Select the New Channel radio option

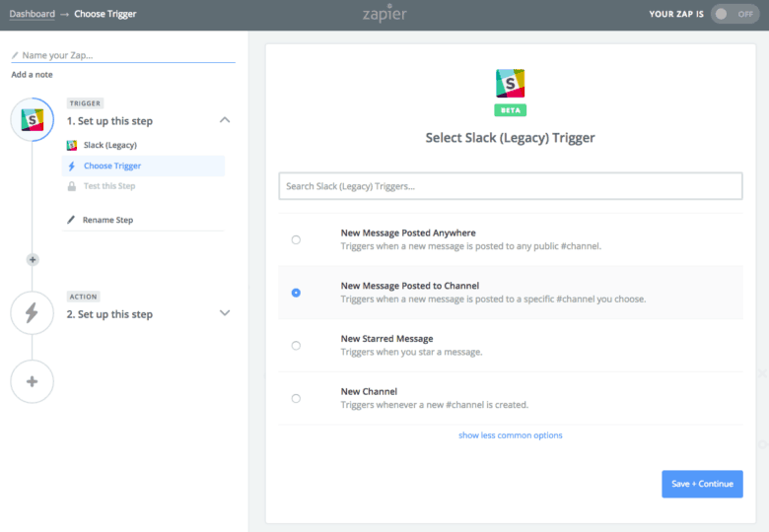tap(296, 398)
